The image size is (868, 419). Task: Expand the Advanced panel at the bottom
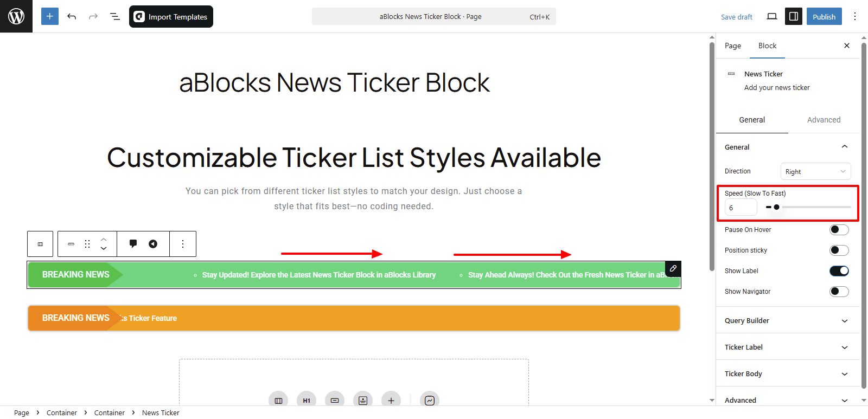pyautogui.click(x=788, y=400)
